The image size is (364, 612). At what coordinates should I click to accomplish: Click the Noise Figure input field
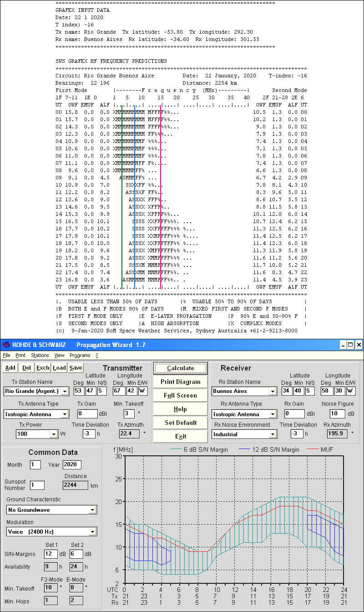pyautogui.click(x=337, y=414)
